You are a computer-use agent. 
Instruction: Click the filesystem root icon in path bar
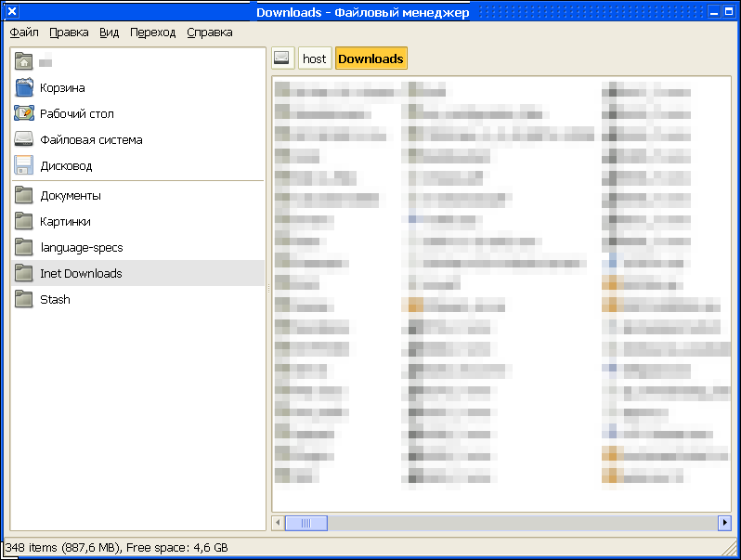(282, 59)
